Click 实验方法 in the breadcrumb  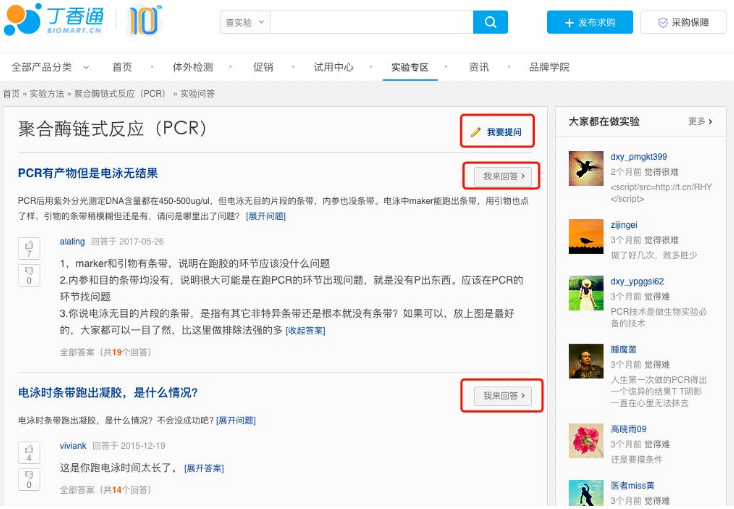click(x=47, y=94)
